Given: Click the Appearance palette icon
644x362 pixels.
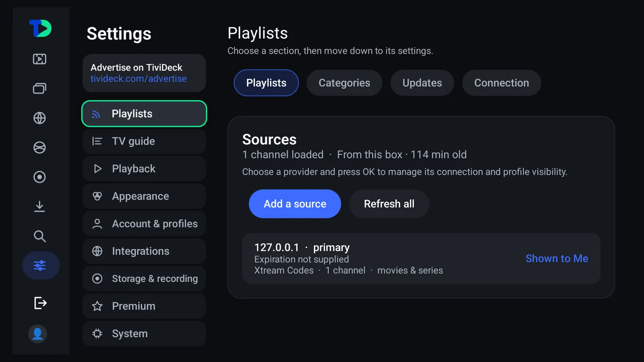Looking at the screenshot, I should click(97, 196).
